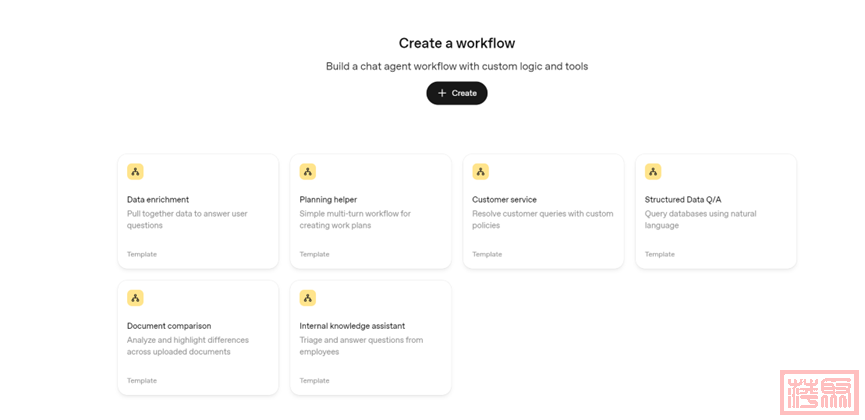
Task: Click the Create workflow button
Action: pyautogui.click(x=457, y=93)
